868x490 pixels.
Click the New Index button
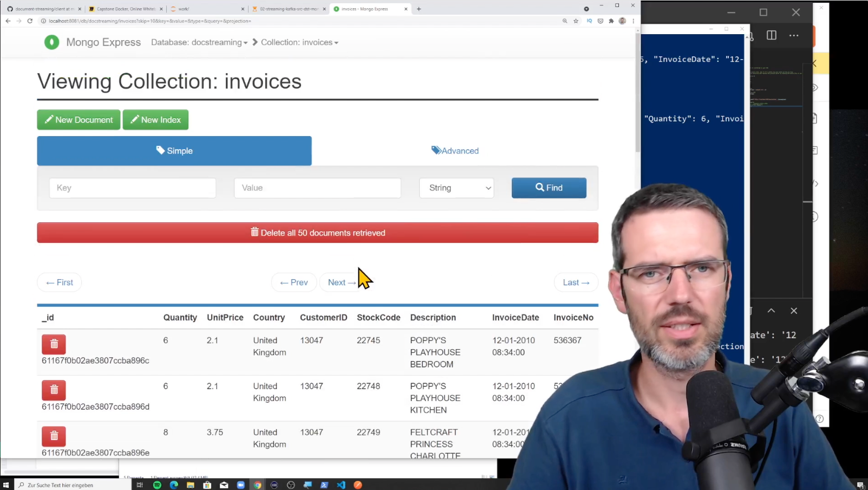155,120
